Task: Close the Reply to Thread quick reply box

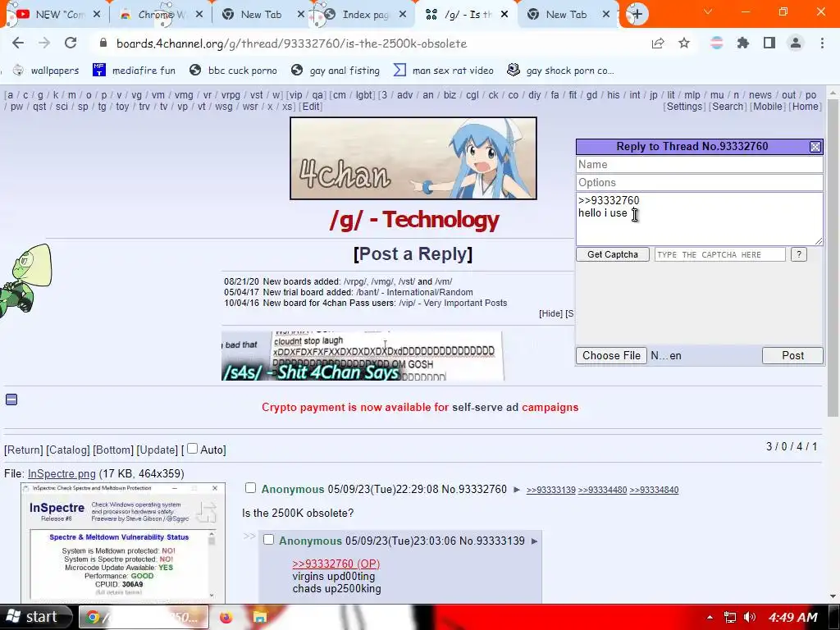Action: click(815, 147)
